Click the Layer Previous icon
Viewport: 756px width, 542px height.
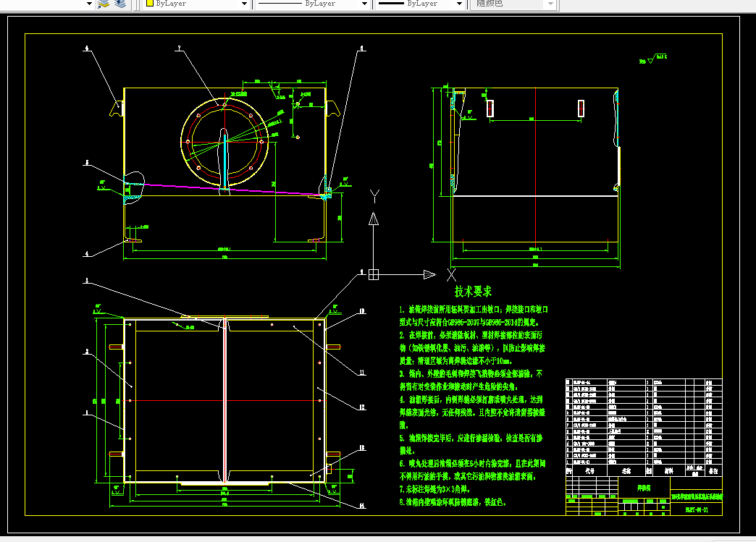coord(120,4)
